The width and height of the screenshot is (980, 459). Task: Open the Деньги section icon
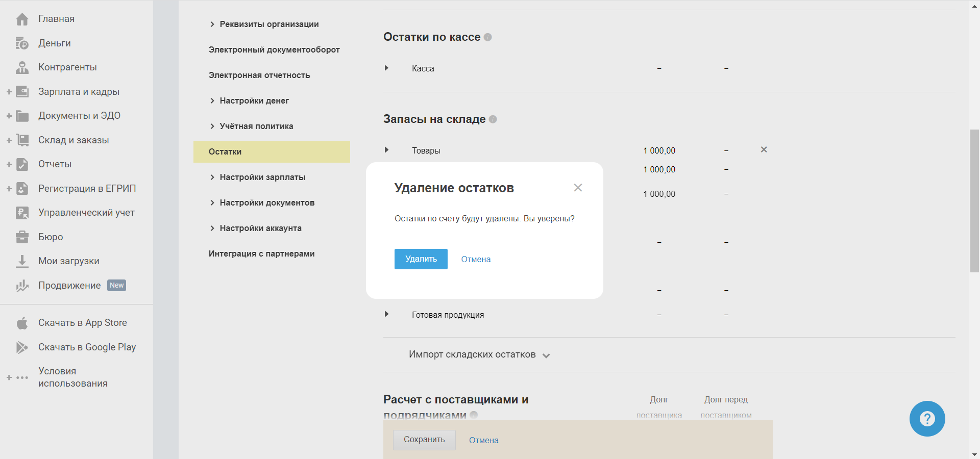22,43
